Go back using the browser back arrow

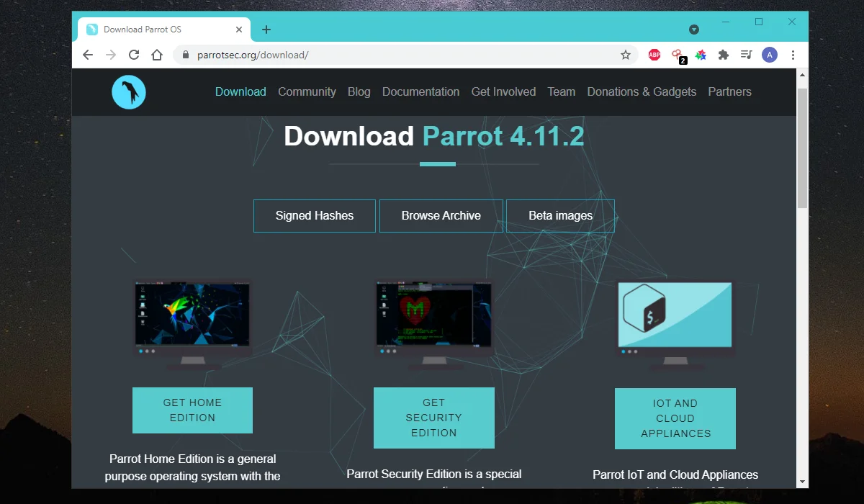pos(87,55)
